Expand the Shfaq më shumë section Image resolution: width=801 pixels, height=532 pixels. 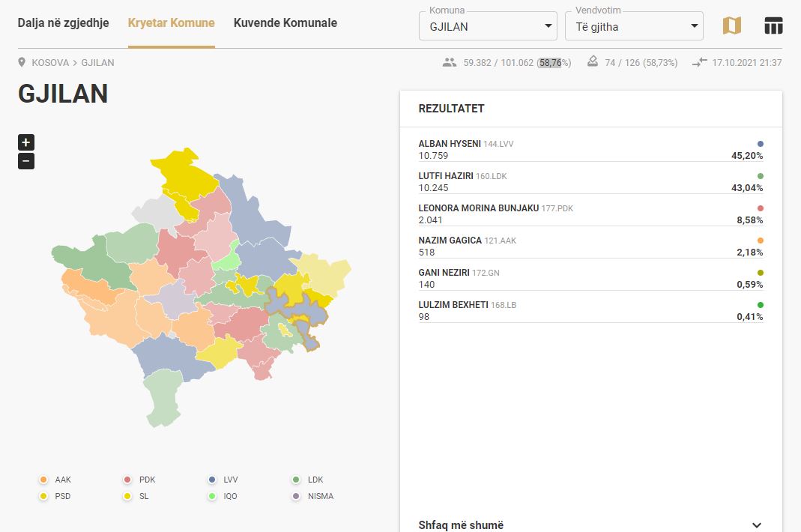pyautogui.click(x=590, y=525)
